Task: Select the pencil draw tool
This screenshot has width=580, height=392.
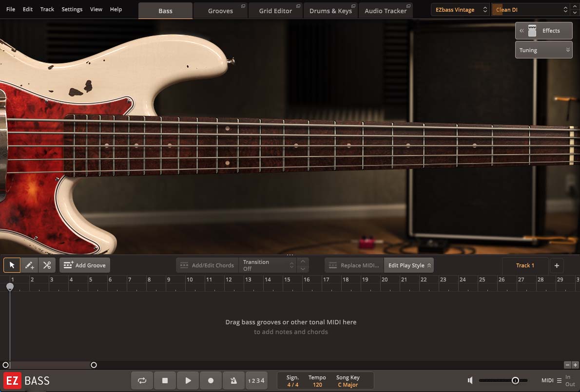Action: [x=29, y=265]
